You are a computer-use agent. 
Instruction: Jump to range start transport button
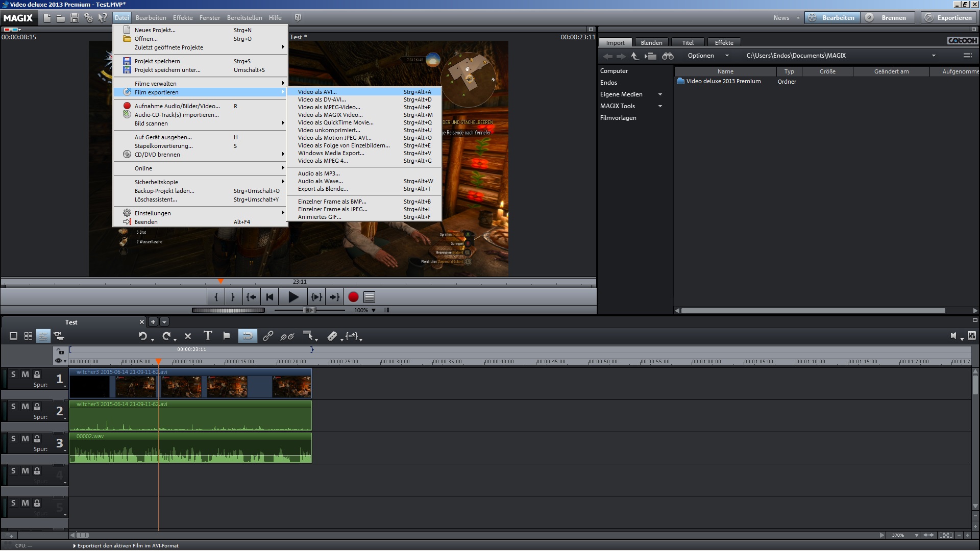click(x=251, y=297)
